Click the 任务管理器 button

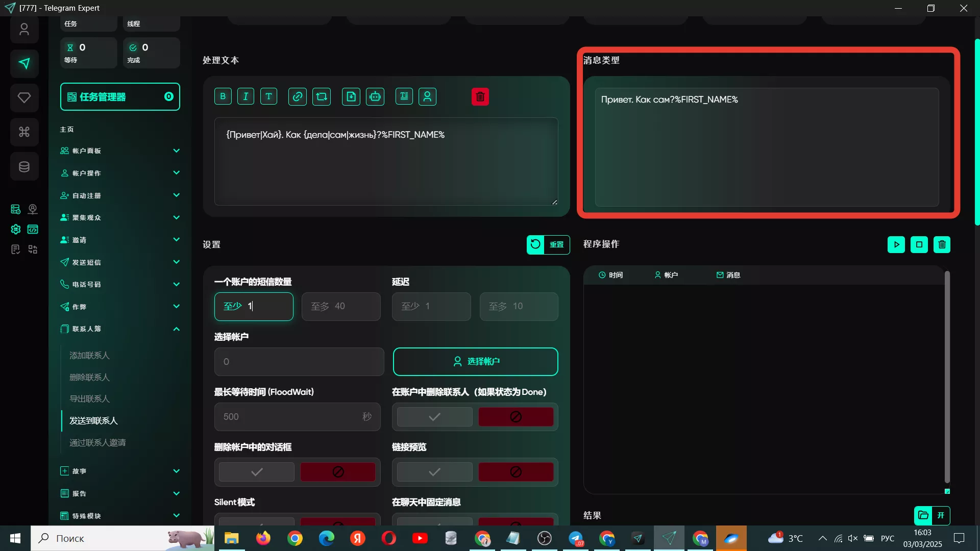(x=120, y=97)
